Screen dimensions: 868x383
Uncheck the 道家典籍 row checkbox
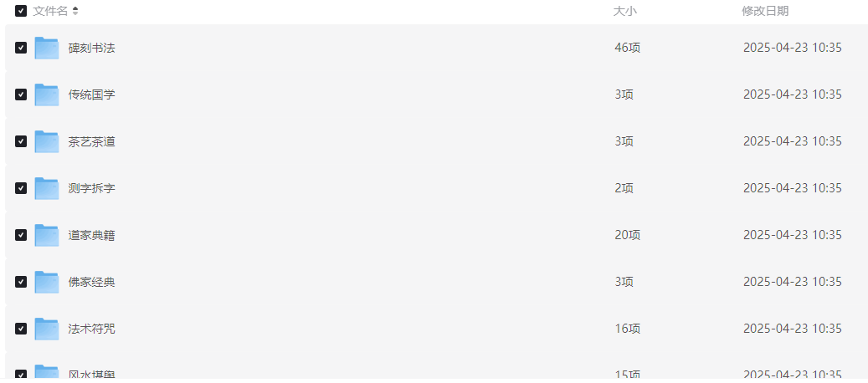21,236
